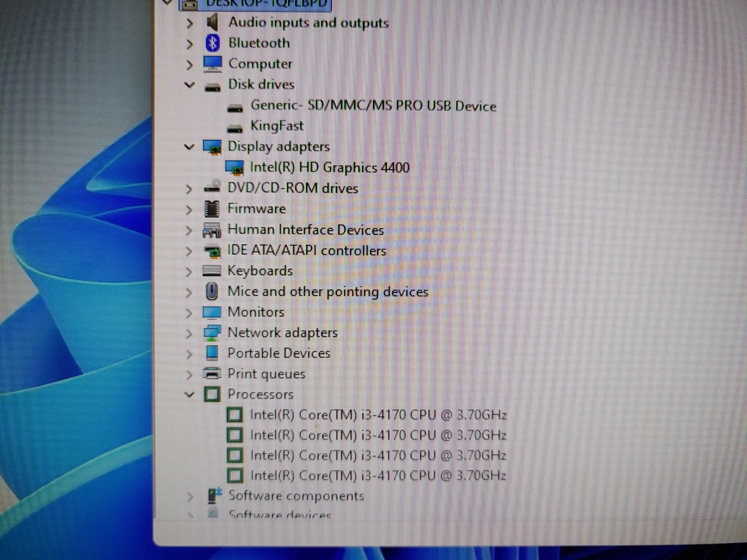Click the Disk drives category icon
This screenshot has width=747, height=560.
click(213, 87)
